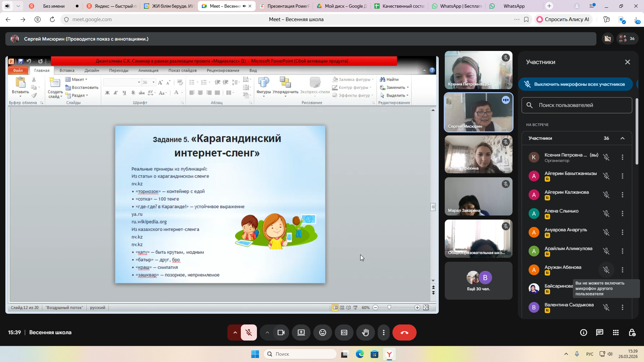The height and width of the screenshot is (362, 644).
Task: Leave the call with red button
Action: (x=404, y=333)
